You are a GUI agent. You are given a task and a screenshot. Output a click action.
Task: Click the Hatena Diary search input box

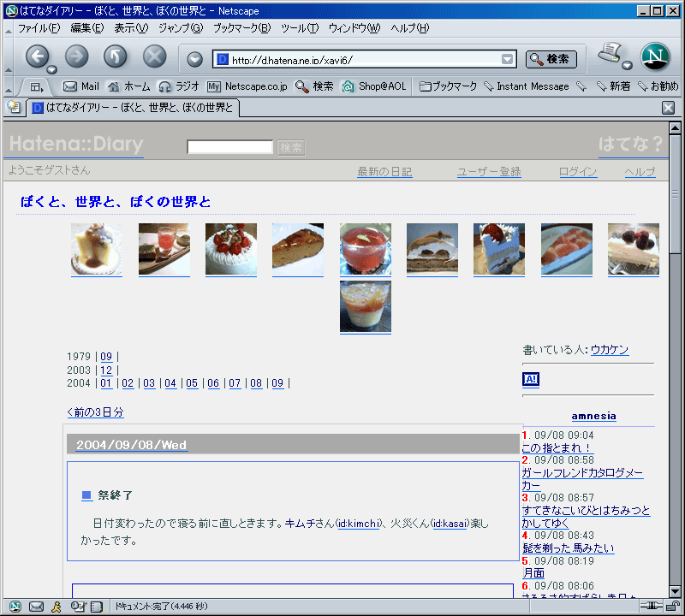click(x=229, y=147)
